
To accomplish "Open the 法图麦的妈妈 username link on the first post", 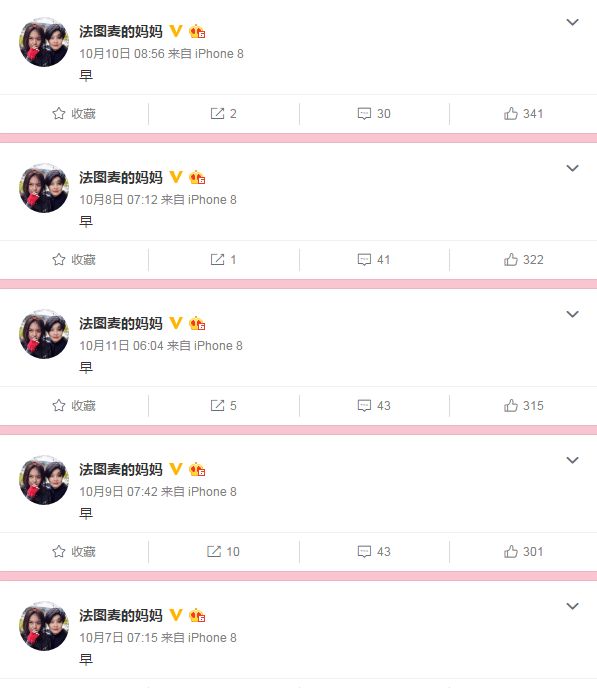I will pos(121,32).
